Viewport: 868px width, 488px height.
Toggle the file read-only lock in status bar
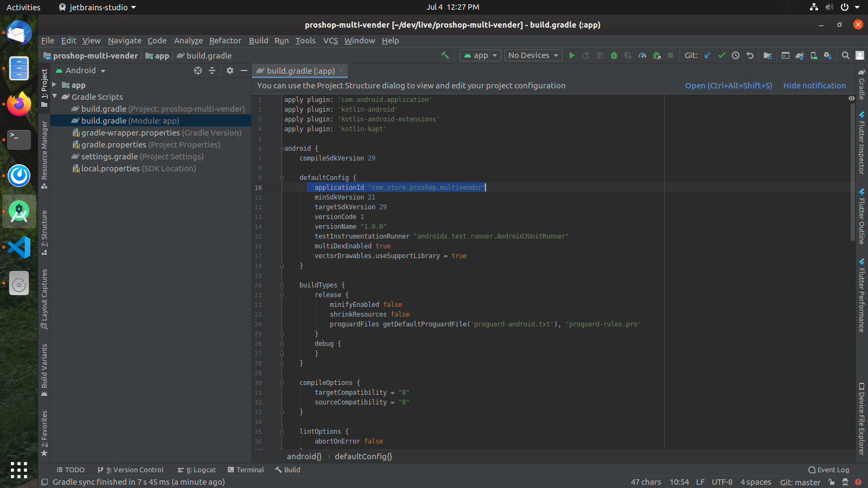(832, 482)
